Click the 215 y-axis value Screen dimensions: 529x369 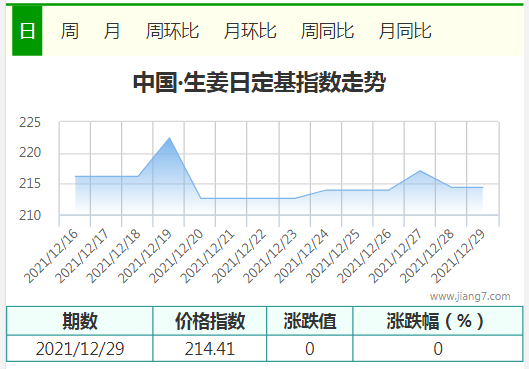point(30,183)
